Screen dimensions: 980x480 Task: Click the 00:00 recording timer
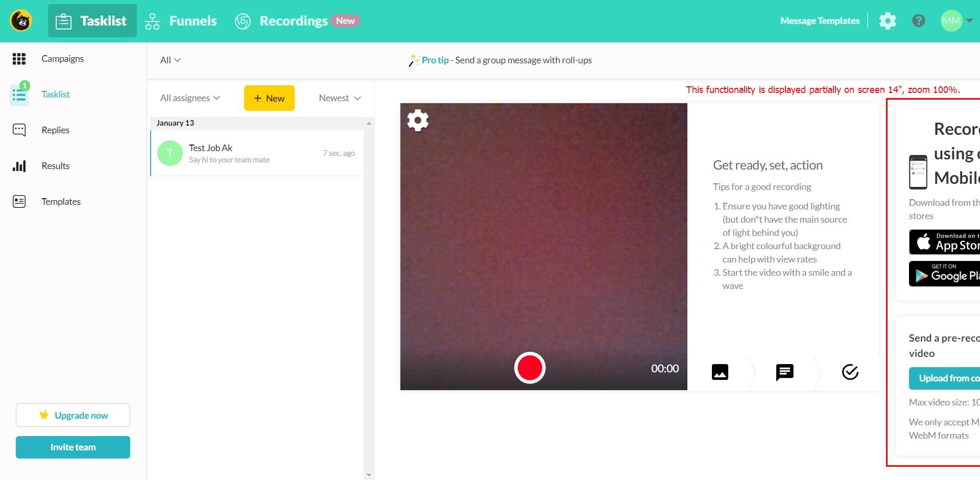coord(665,369)
